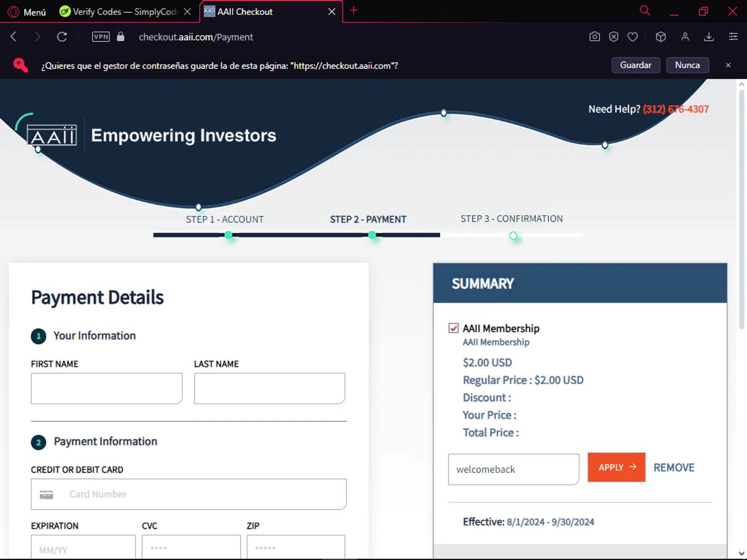Click Nunca to never save
Viewport: 747px width, 560px height.
tap(687, 65)
